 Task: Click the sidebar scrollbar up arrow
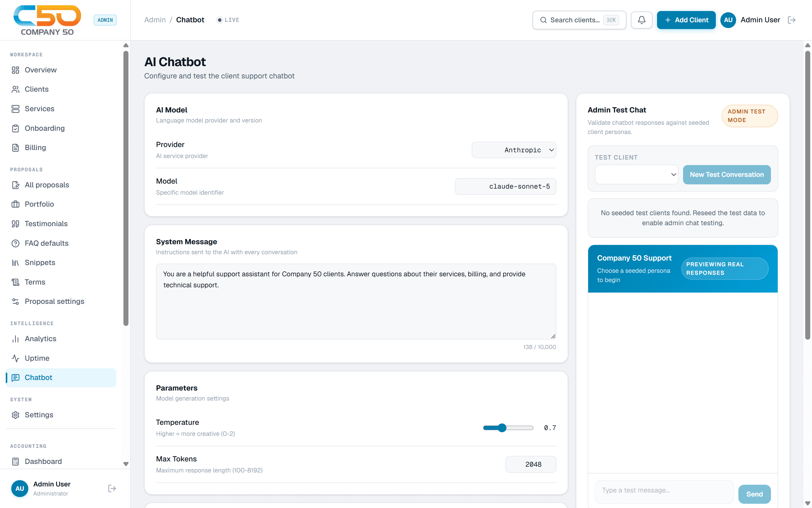coord(126,45)
